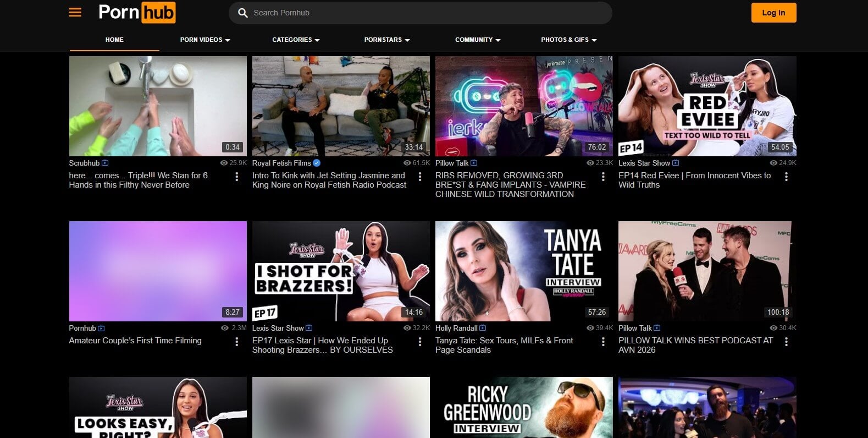The width and height of the screenshot is (868, 438).
Task: Expand the Categories dropdown in the navigation bar
Action: point(296,40)
